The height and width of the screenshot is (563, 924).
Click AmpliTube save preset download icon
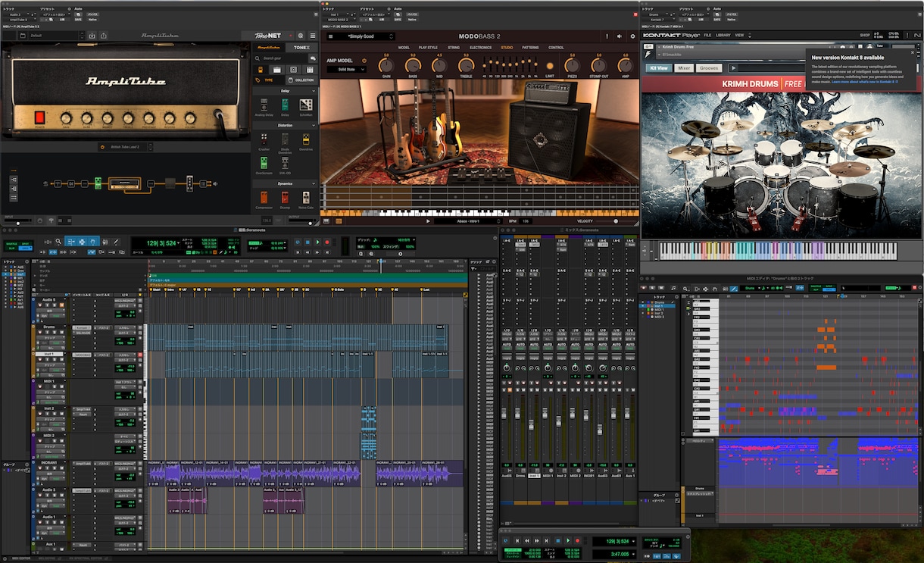(x=92, y=36)
